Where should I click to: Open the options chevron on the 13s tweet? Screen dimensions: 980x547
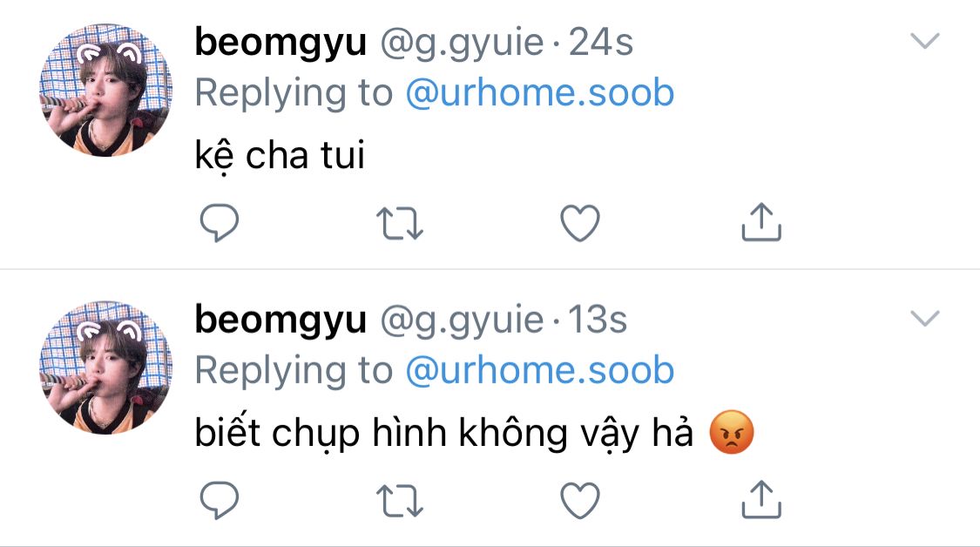925,318
